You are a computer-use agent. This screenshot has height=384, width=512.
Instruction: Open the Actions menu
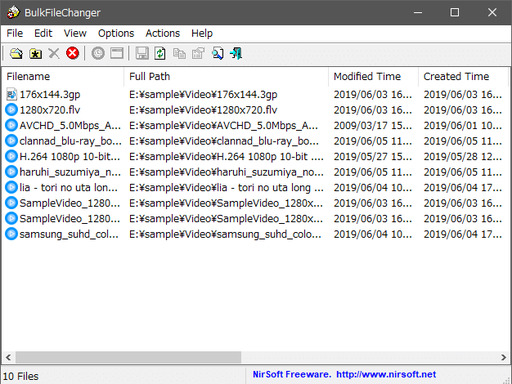coord(162,33)
